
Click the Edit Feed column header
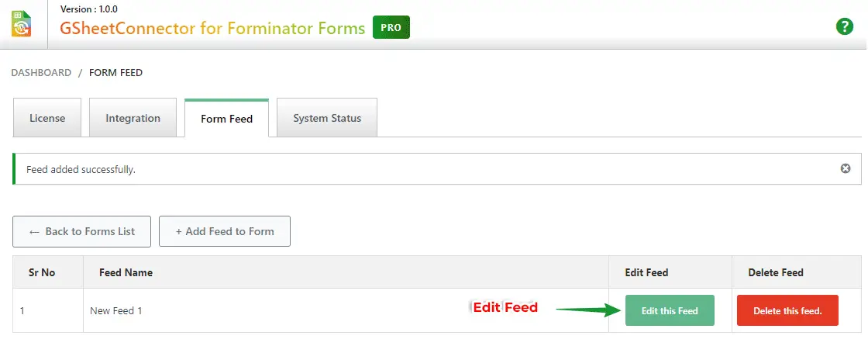tap(646, 272)
